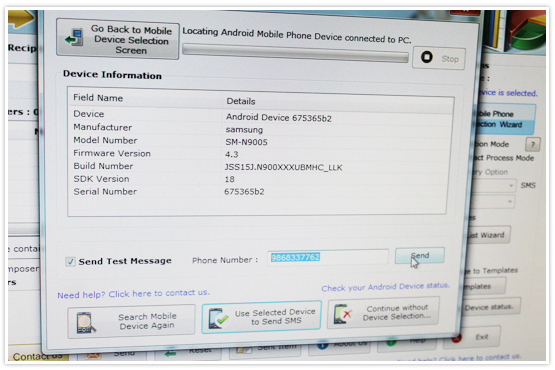Click the red Exit icon in background window
Screen dimensions: 555x370
(x=456, y=338)
